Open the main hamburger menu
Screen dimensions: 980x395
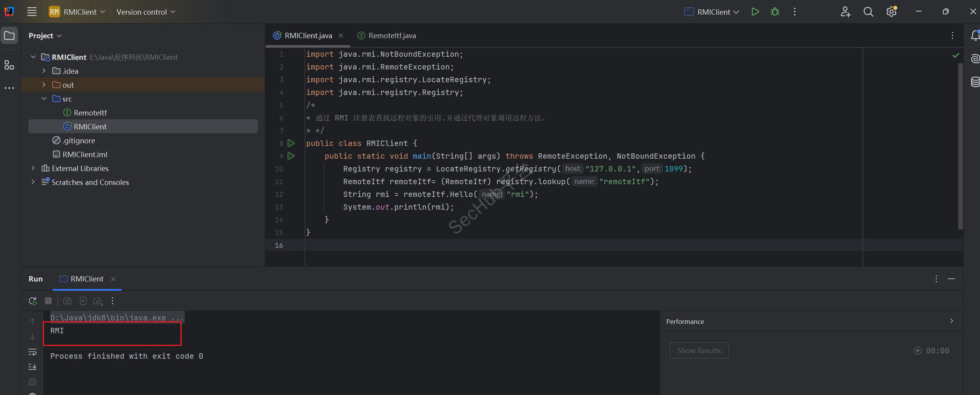[32, 12]
